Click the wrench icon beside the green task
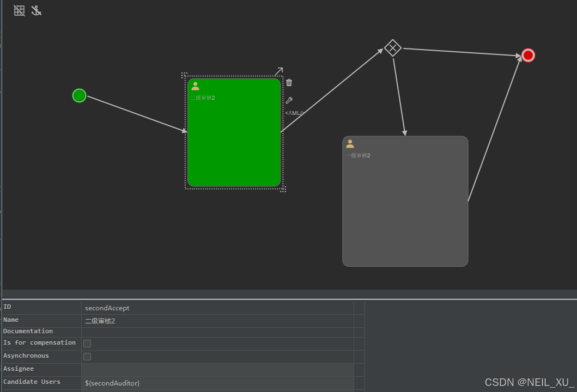The height and width of the screenshot is (392, 577). 289,101
